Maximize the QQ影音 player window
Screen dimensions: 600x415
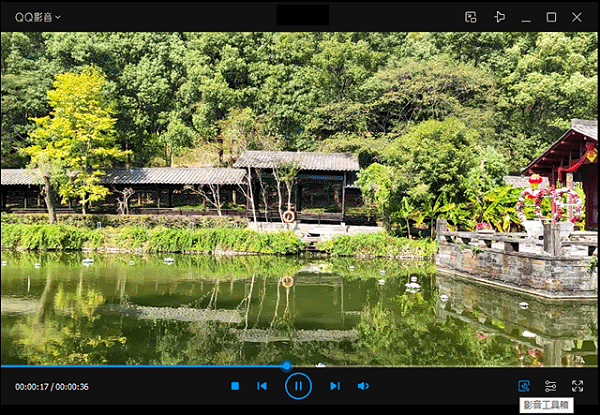[x=551, y=17]
